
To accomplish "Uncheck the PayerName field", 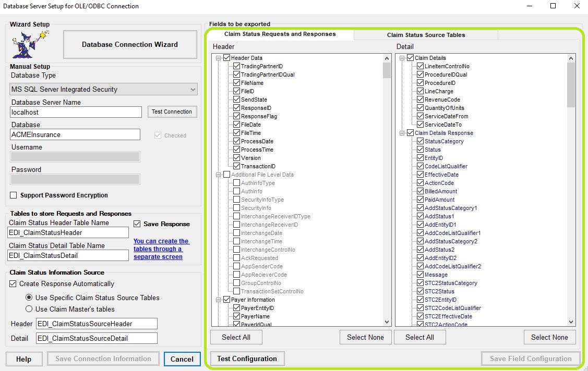I will pyautogui.click(x=237, y=316).
